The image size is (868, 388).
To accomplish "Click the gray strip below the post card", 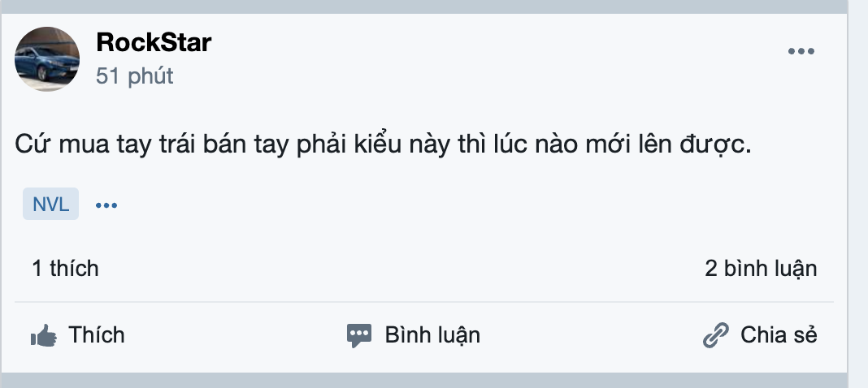I will [x=424, y=381].
